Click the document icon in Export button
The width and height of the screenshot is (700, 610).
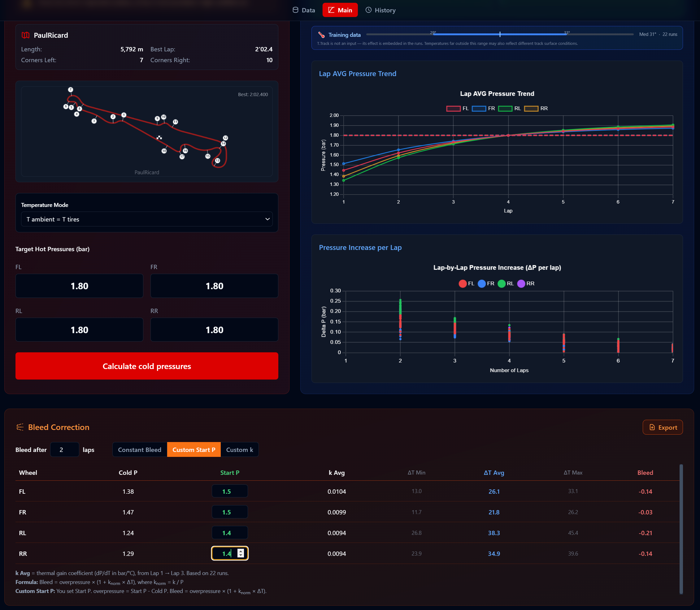point(652,427)
